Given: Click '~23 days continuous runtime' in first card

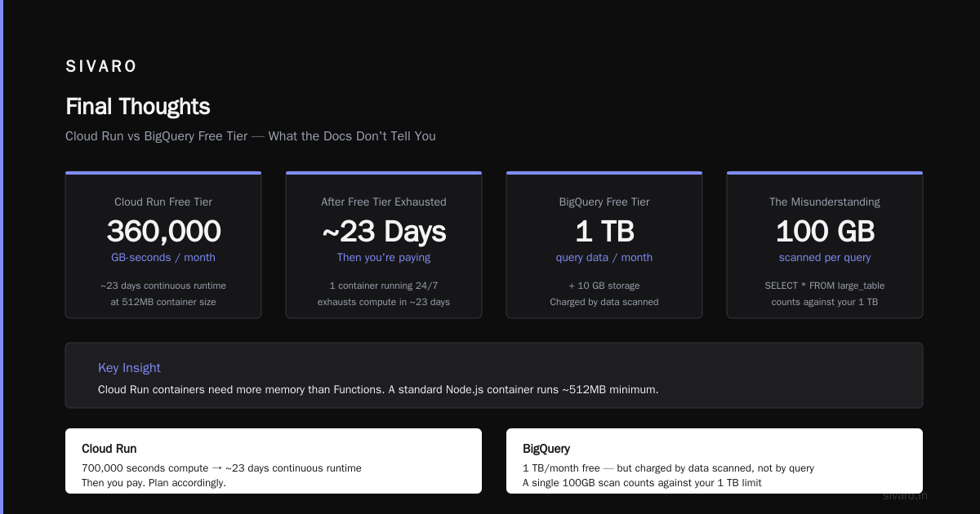Looking at the screenshot, I should point(163,286).
